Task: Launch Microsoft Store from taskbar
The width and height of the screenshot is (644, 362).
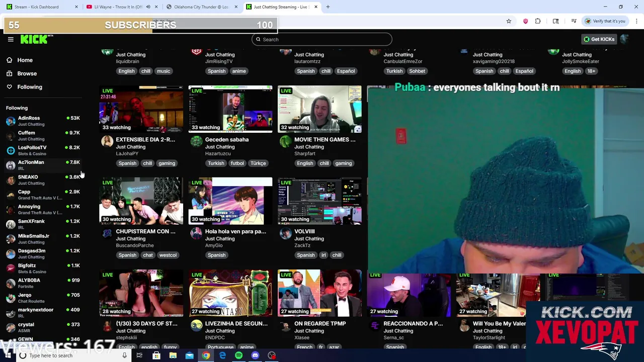Action: 156,355
